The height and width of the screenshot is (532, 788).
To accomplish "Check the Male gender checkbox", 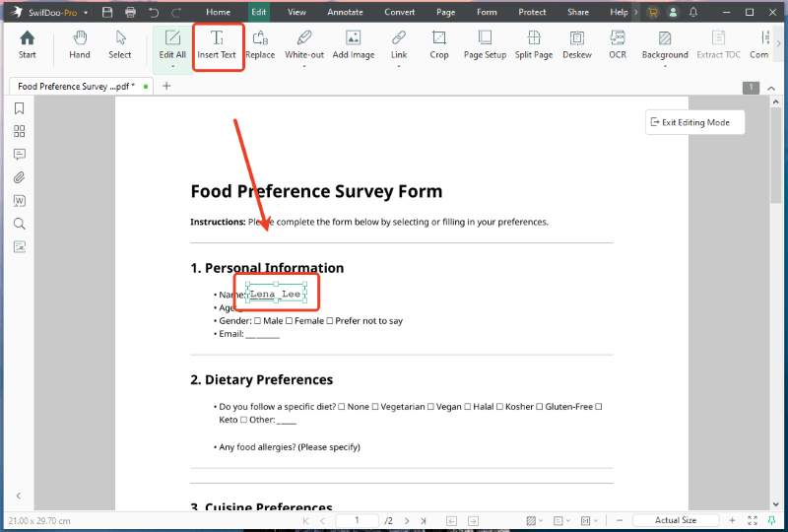I will pyautogui.click(x=257, y=321).
